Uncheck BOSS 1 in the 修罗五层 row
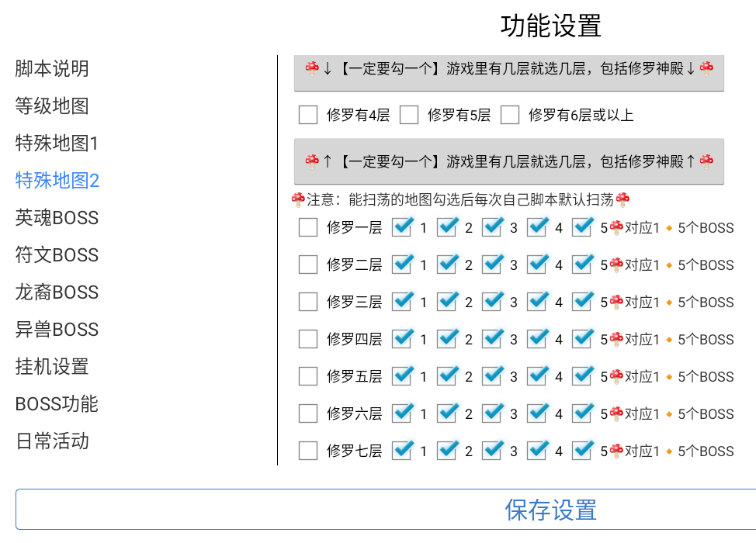Screen dimensions: 756x543 (401, 376)
